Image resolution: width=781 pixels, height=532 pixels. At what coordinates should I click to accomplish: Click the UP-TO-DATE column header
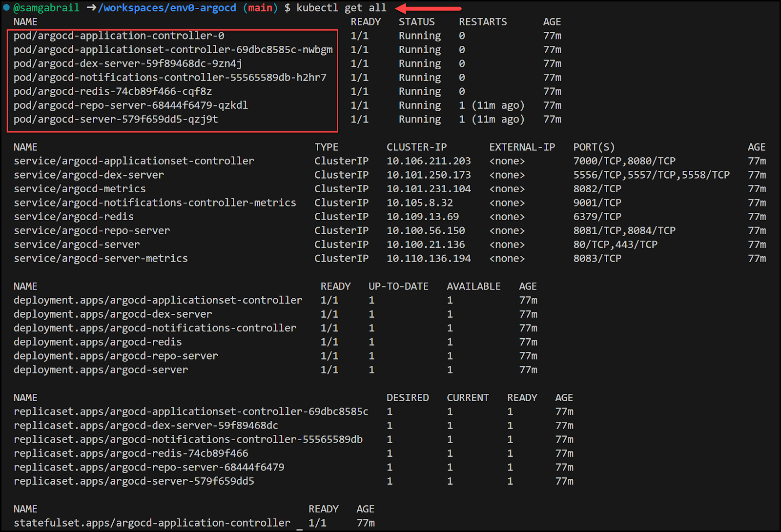pyautogui.click(x=398, y=286)
